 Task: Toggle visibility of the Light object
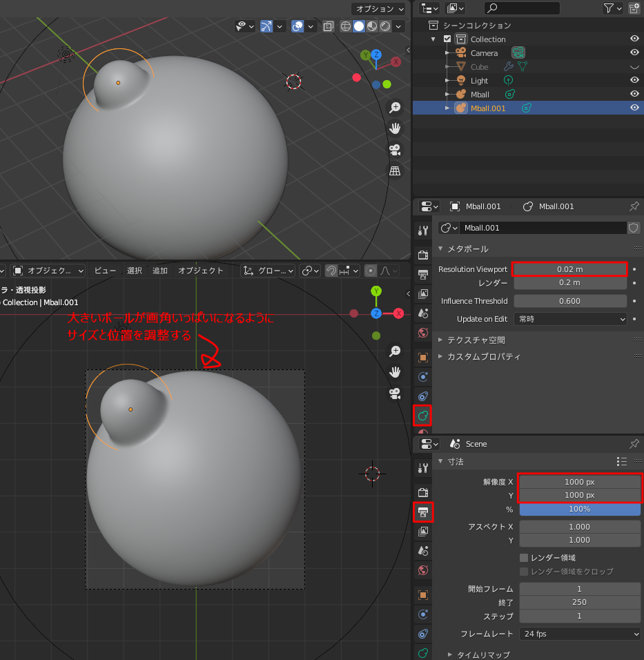pyautogui.click(x=634, y=80)
